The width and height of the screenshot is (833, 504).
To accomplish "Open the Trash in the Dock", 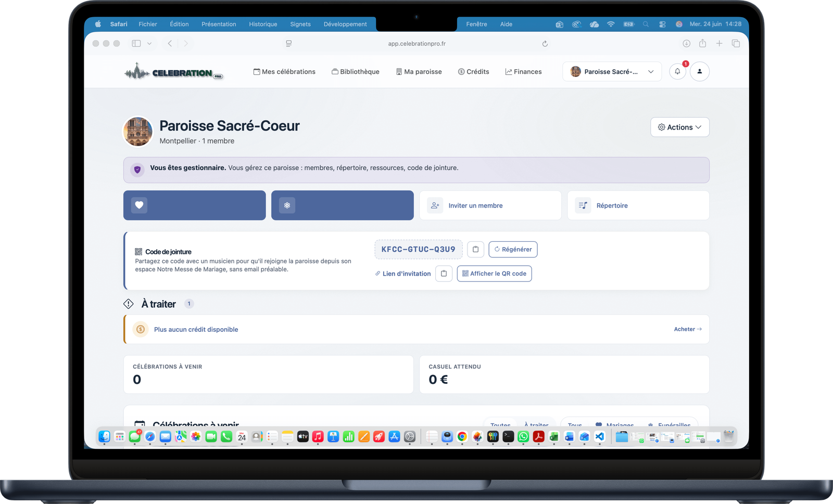I will (729, 437).
